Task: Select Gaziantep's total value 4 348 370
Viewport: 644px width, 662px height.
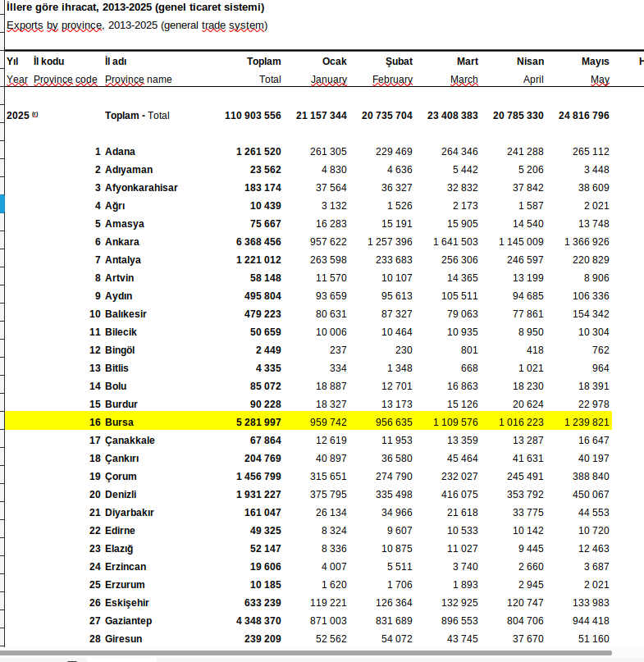Action: click(258, 621)
